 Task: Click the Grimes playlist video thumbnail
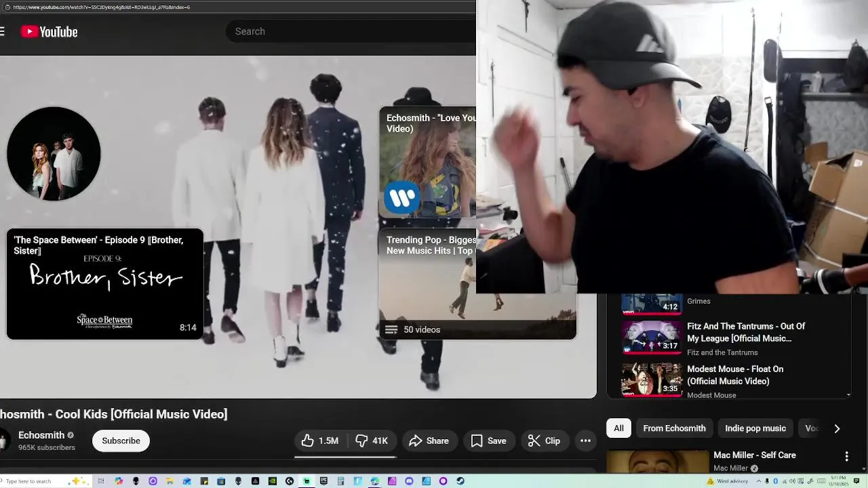(x=652, y=304)
